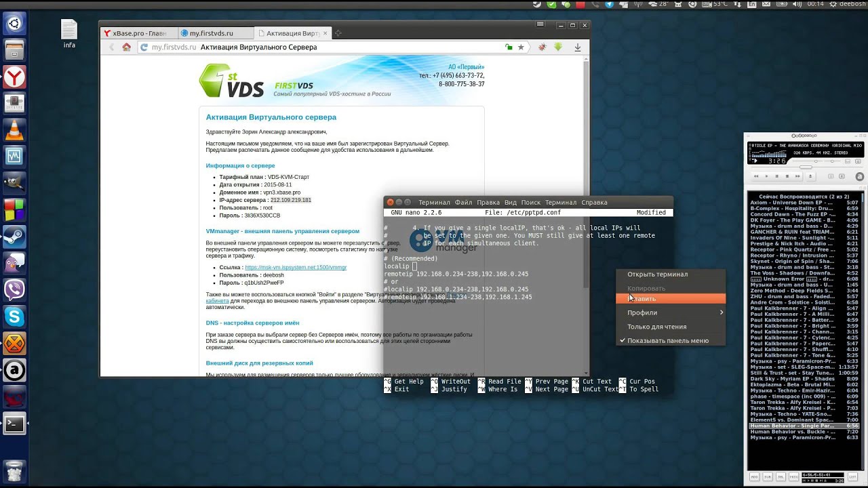Click the play button in Audacious
Viewport: 868px width, 488px height.
coord(766,176)
